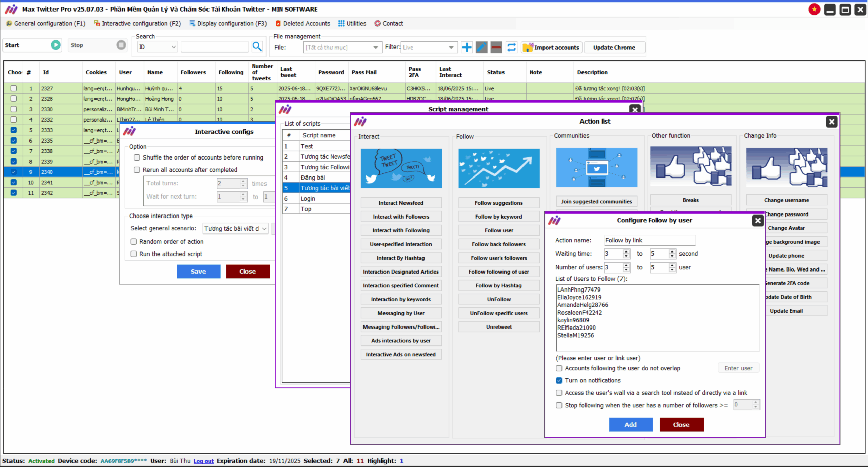Adjust the followers threshold stepper
Image resolution: width=868 pixels, height=467 pixels.
point(756,405)
